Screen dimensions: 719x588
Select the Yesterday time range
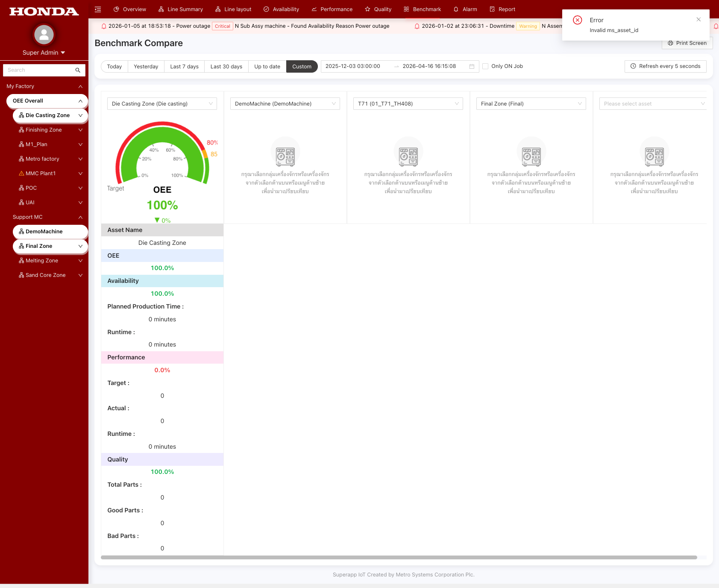pos(146,67)
